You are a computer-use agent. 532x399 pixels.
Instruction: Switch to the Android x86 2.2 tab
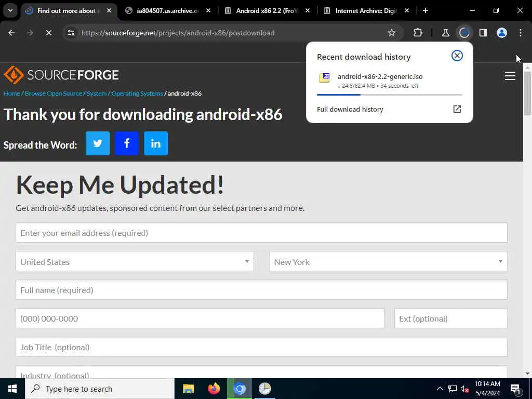point(268,11)
